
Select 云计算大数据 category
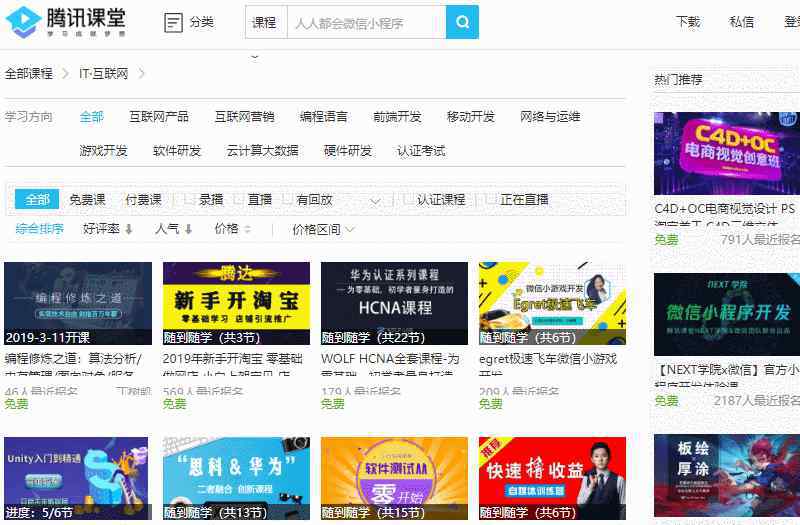point(262,151)
